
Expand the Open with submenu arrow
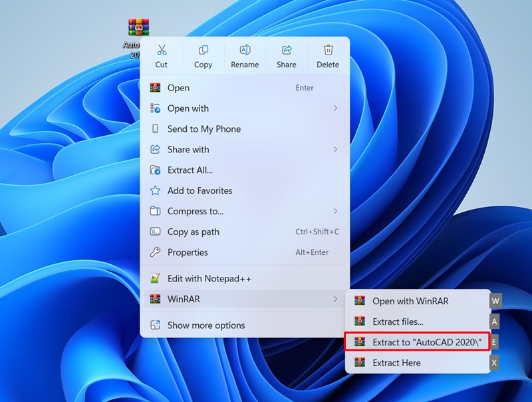click(335, 108)
